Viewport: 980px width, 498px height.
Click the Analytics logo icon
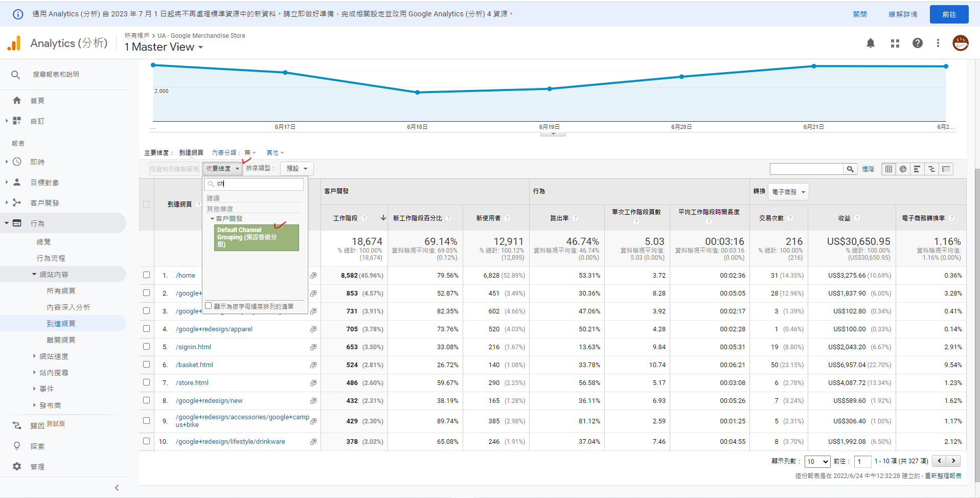[14, 43]
